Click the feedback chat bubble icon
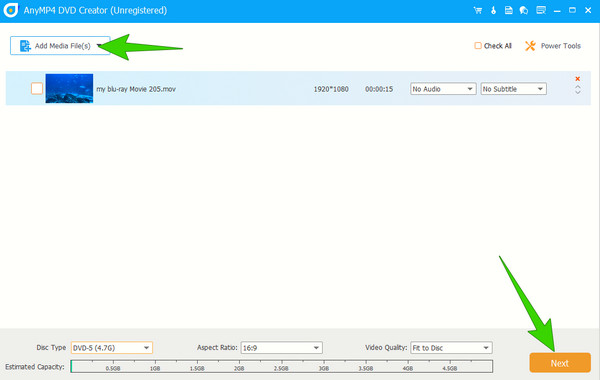This screenshot has height=380, width=600. [524, 10]
